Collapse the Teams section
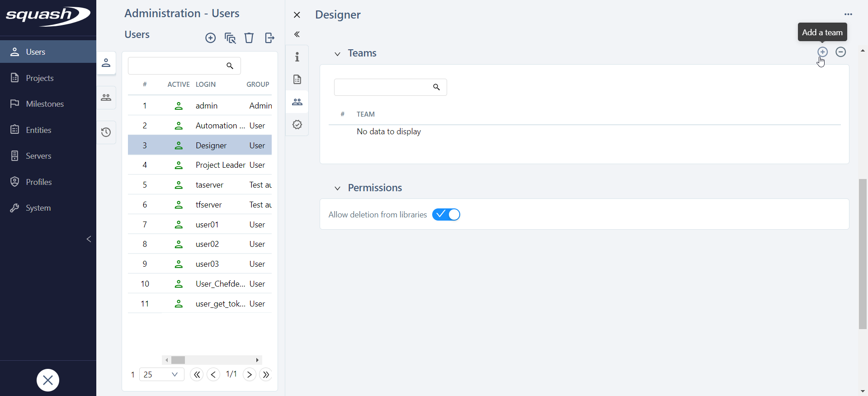The height and width of the screenshot is (396, 868). point(337,54)
